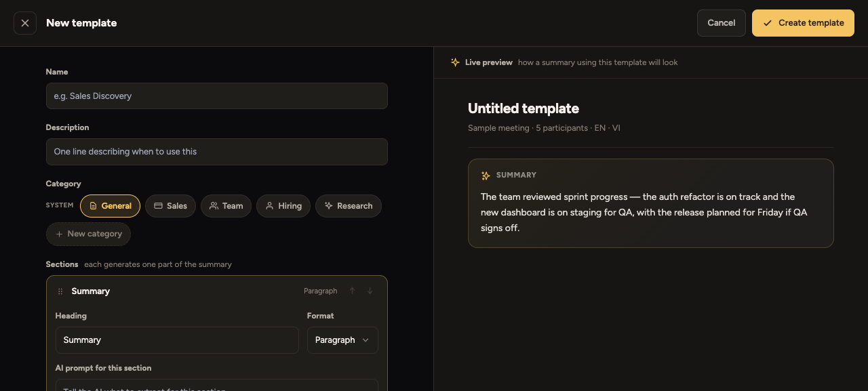Select the General category chip
The height and width of the screenshot is (391, 868).
110,206
